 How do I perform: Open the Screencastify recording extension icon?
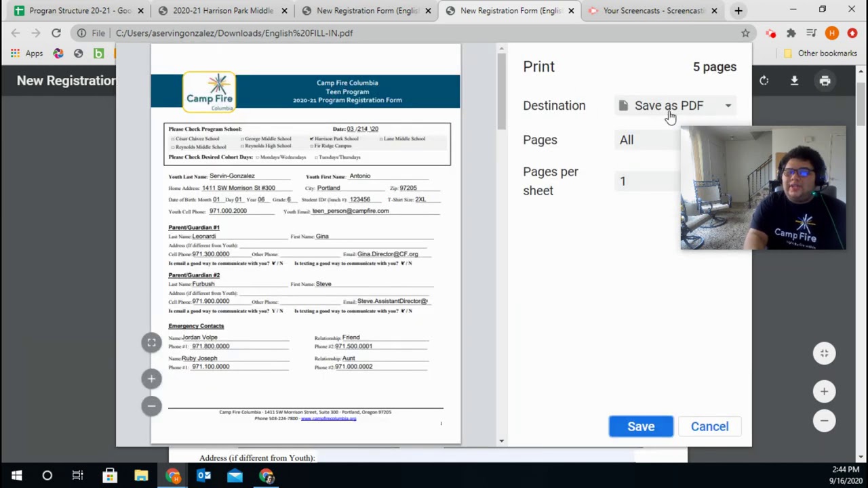point(771,33)
